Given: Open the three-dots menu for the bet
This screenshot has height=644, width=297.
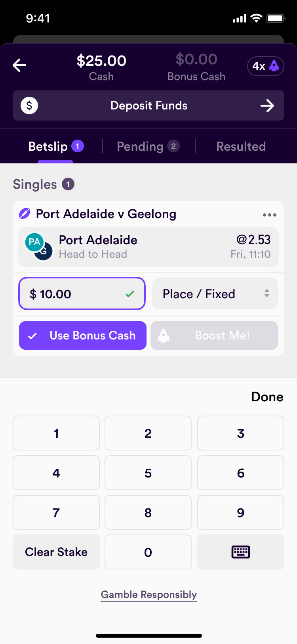Looking at the screenshot, I should click(x=269, y=215).
